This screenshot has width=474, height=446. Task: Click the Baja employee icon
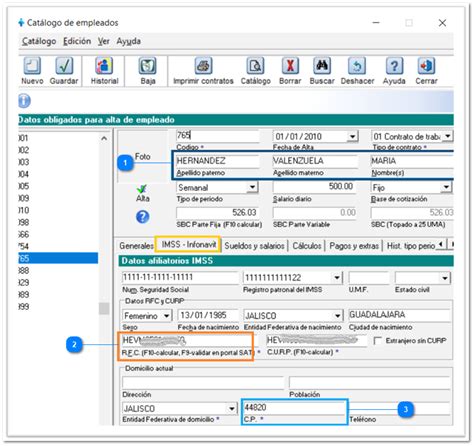pos(147,66)
